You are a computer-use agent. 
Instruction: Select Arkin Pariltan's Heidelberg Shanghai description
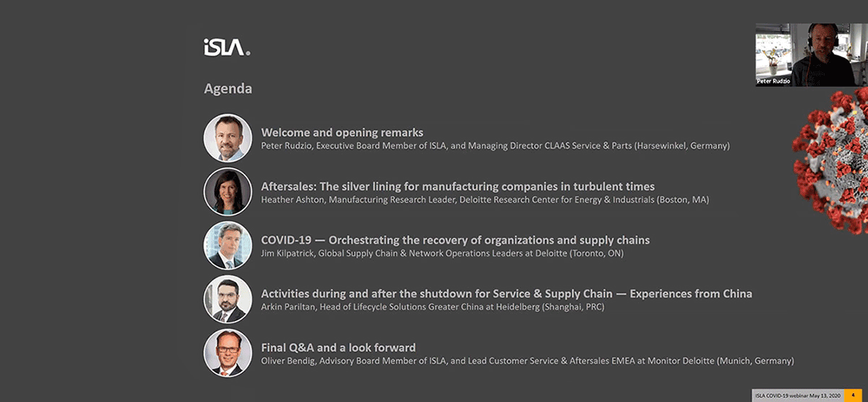click(x=432, y=307)
